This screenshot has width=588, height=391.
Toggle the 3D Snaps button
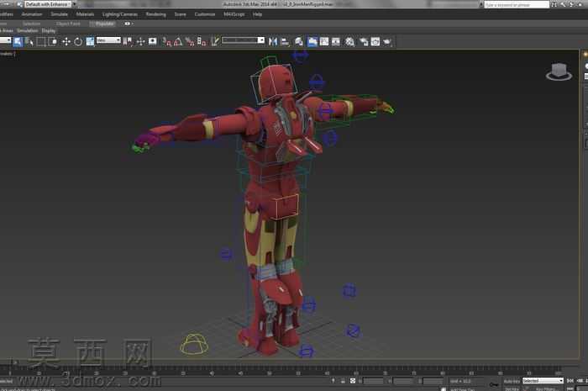pyautogui.click(x=166, y=42)
